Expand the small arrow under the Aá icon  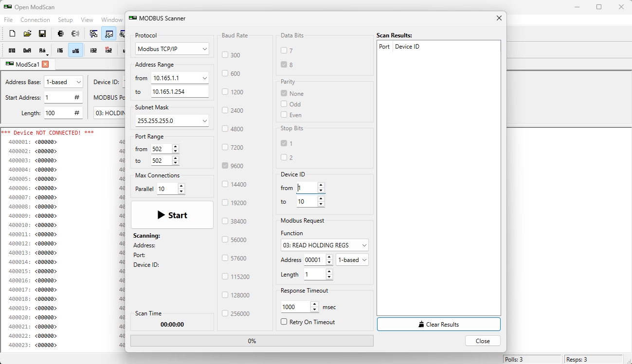click(x=47, y=55)
